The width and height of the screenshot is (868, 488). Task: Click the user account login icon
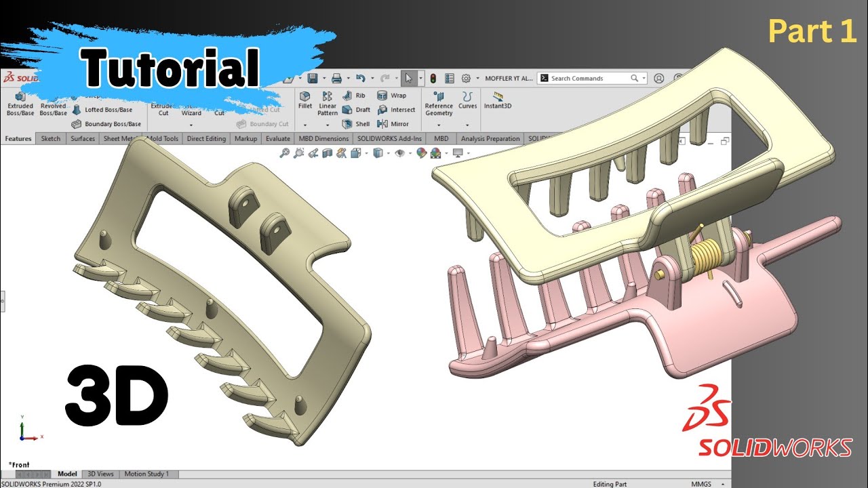pyautogui.click(x=658, y=79)
